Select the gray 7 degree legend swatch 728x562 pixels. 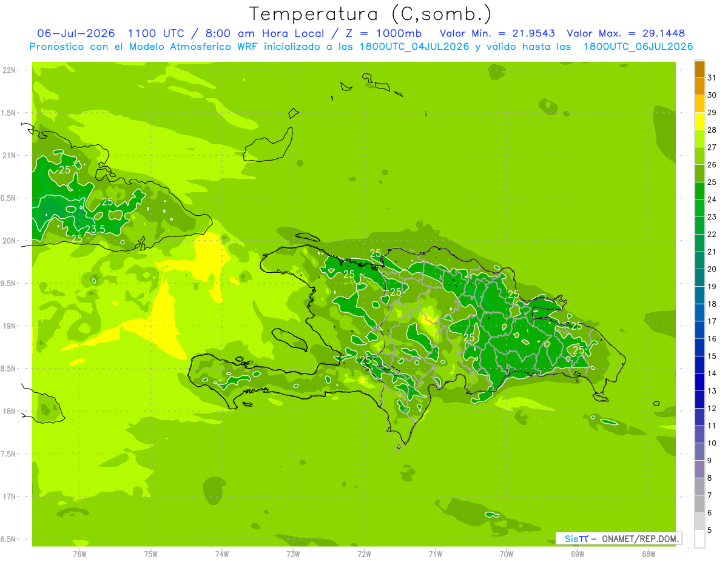point(699,504)
